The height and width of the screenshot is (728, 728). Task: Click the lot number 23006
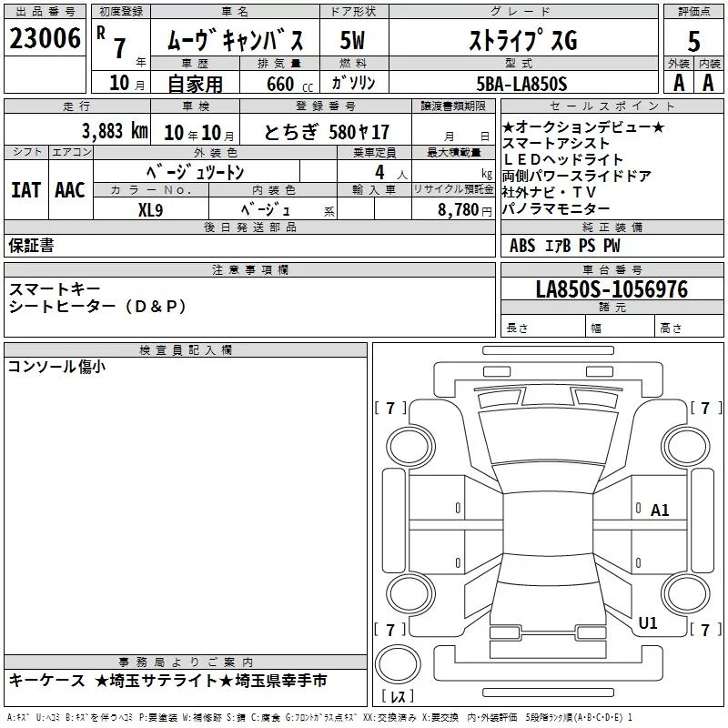(x=45, y=38)
